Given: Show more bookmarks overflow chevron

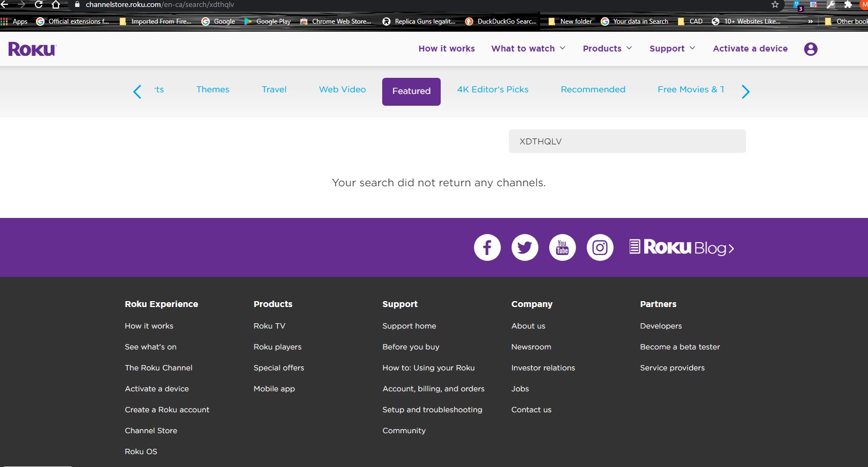Looking at the screenshot, I should tap(810, 21).
